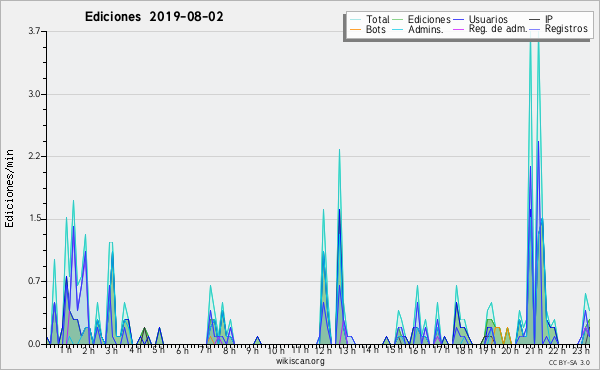
Task: Click the 'Ediciones 2019-08-02' chart title
Action: click(154, 17)
